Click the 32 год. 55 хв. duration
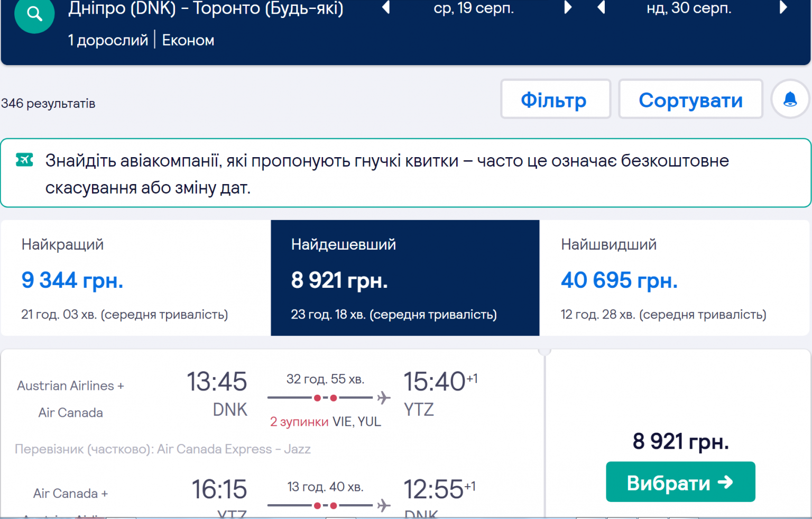The height and width of the screenshot is (519, 812). click(325, 379)
